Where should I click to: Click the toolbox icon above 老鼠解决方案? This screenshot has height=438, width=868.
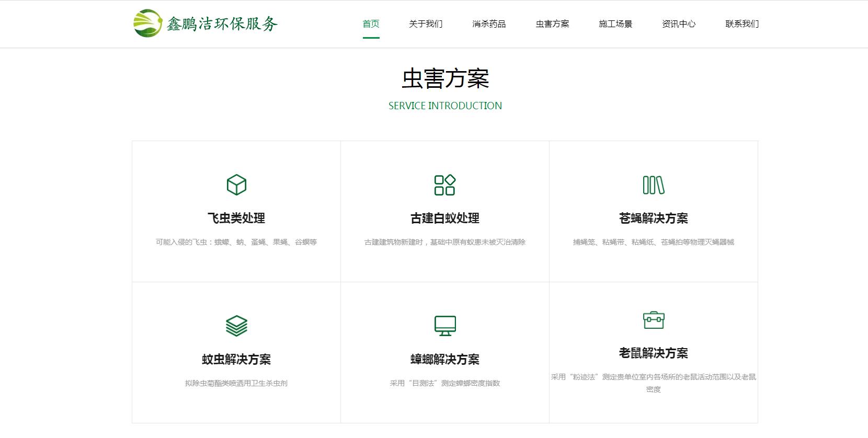click(x=654, y=320)
